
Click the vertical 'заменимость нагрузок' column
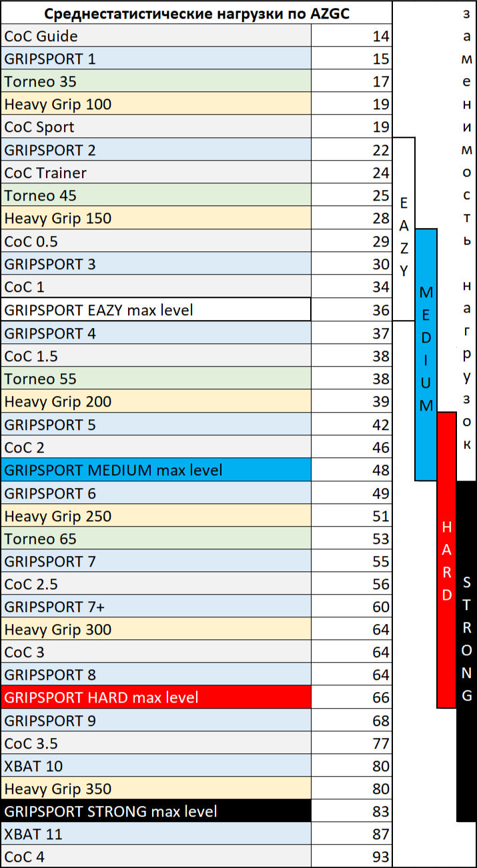466,240
